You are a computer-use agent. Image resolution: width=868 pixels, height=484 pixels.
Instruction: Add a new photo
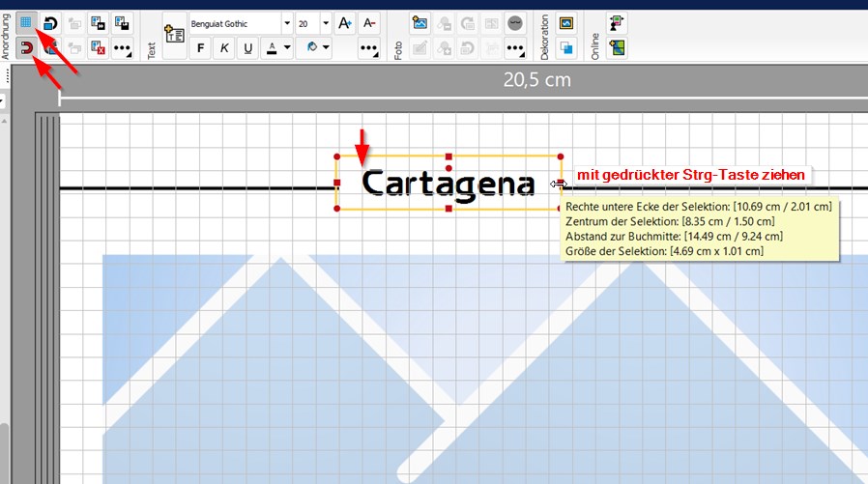(x=420, y=22)
